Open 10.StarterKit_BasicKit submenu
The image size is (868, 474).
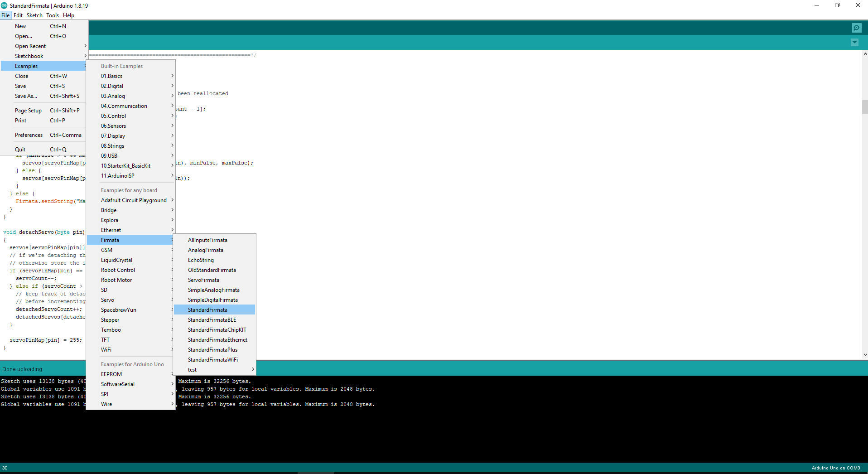pyautogui.click(x=130, y=166)
